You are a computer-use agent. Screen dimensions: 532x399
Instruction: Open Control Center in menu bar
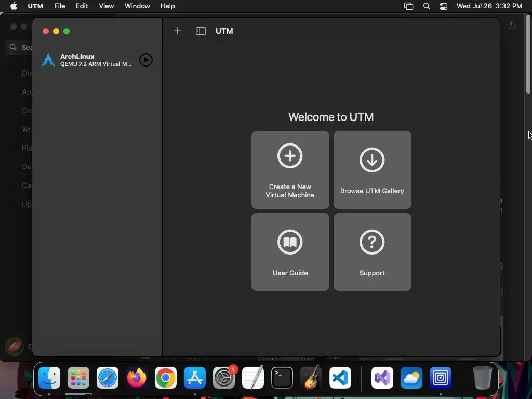click(x=444, y=6)
